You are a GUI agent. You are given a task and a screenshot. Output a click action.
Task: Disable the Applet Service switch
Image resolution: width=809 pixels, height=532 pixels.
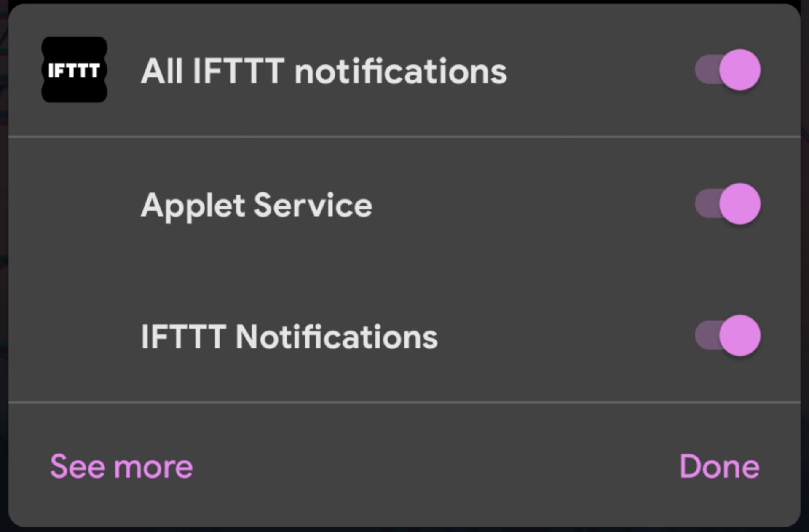[x=728, y=204]
